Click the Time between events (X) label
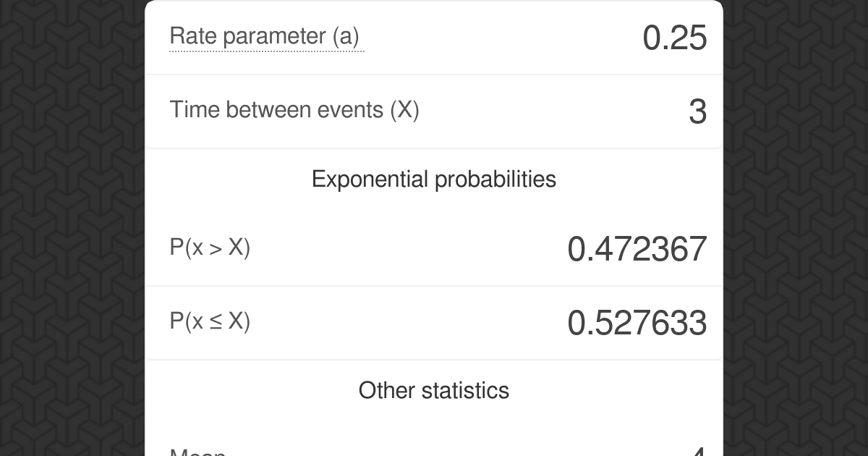868x456 pixels. click(x=294, y=110)
